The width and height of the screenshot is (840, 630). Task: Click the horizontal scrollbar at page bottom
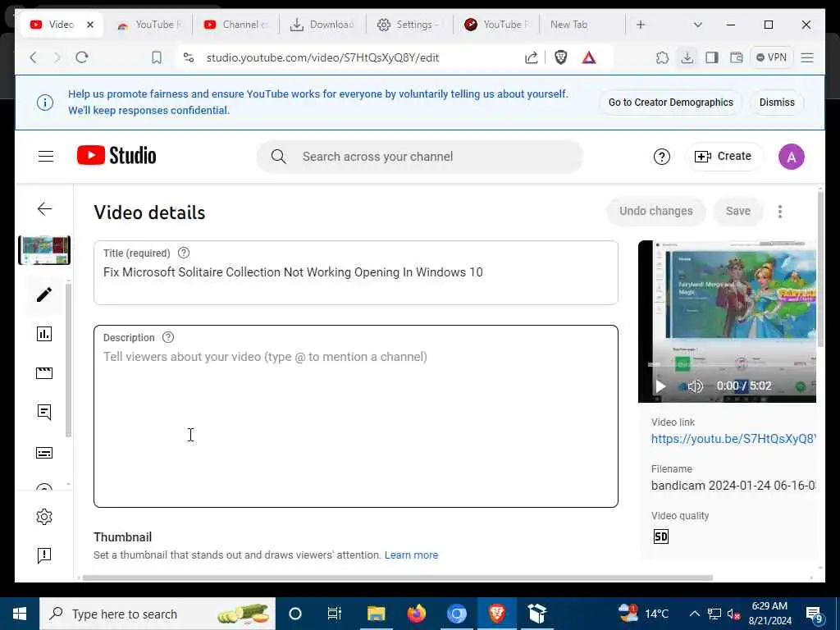click(398, 577)
